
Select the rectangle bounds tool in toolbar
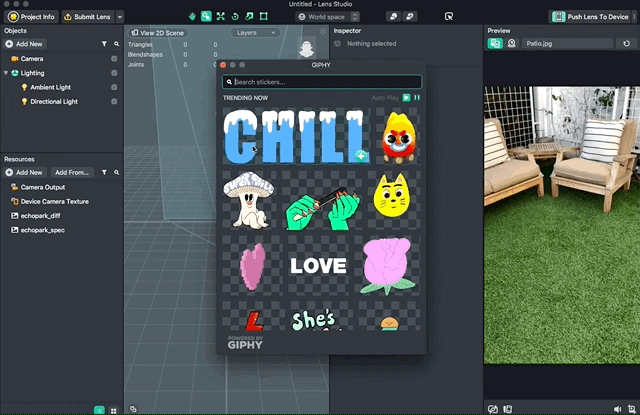click(x=264, y=16)
